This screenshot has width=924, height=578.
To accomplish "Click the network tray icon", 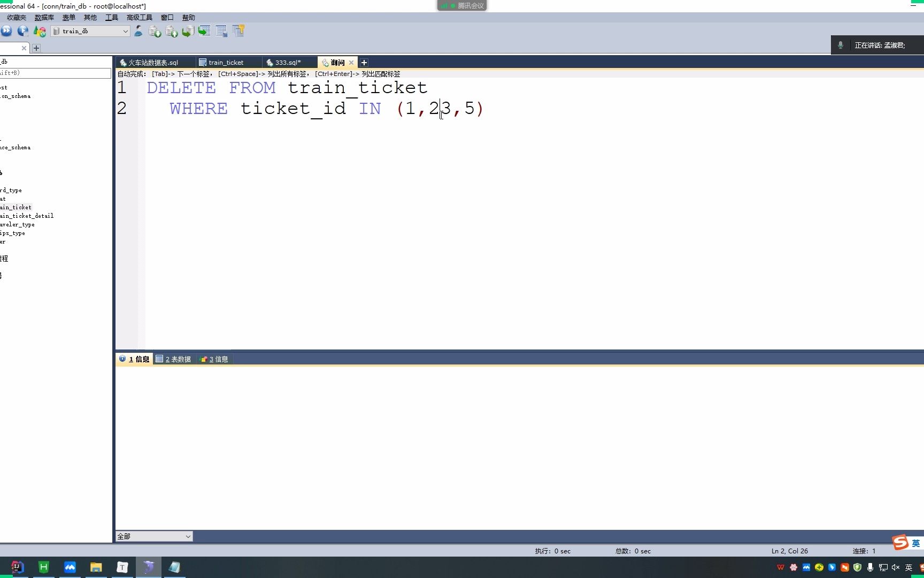I will point(883,567).
